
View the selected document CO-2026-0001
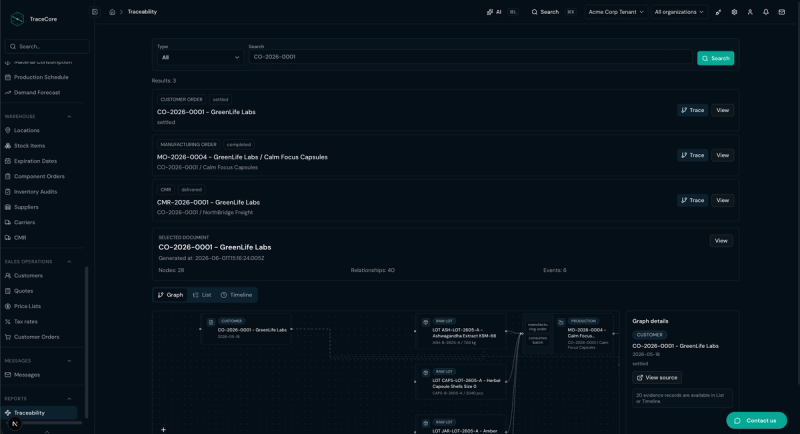pos(721,241)
